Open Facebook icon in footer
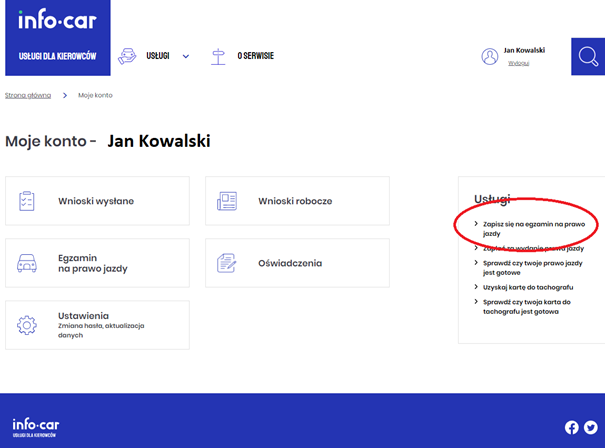This screenshot has width=605, height=448. tap(571, 427)
